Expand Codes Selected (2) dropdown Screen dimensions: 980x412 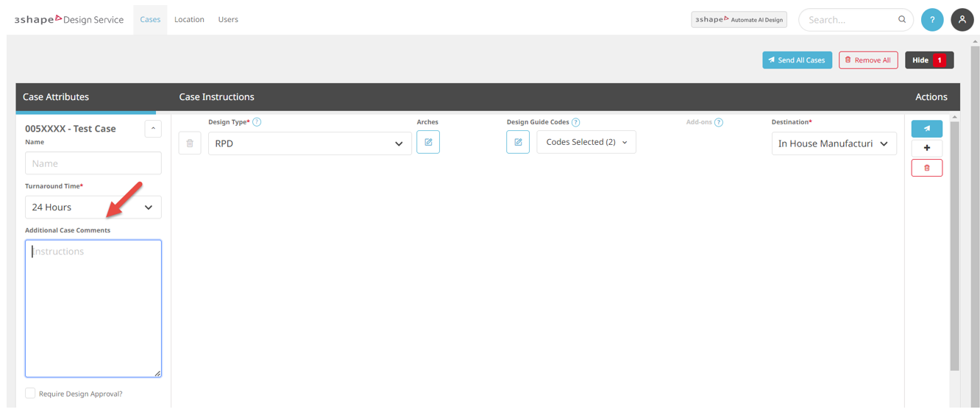(586, 142)
